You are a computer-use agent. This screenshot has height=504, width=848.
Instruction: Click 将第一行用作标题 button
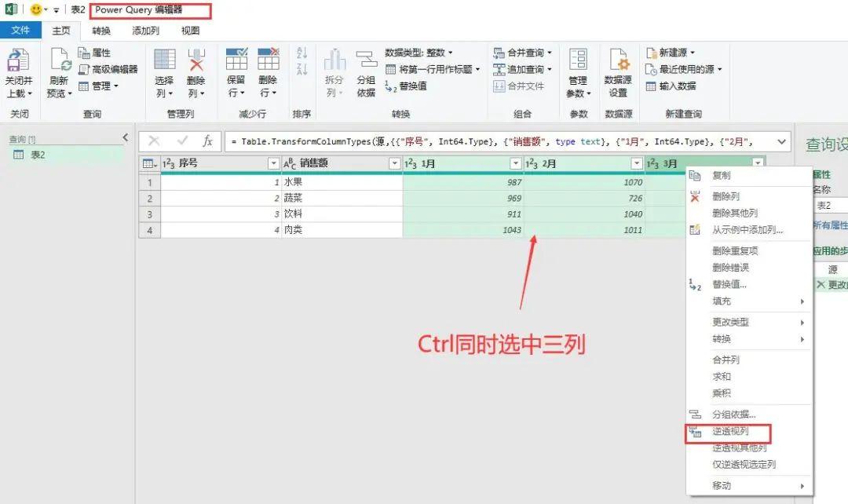[435, 69]
